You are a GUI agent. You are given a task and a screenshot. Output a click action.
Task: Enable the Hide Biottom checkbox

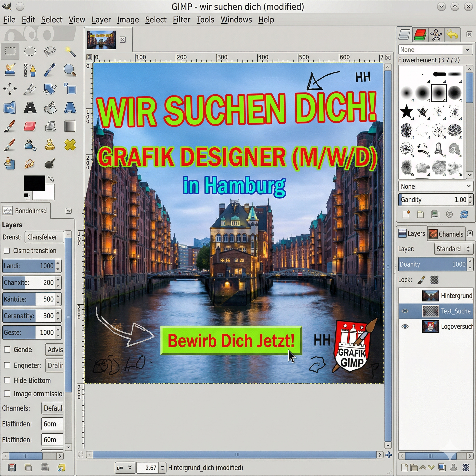coord(7,380)
